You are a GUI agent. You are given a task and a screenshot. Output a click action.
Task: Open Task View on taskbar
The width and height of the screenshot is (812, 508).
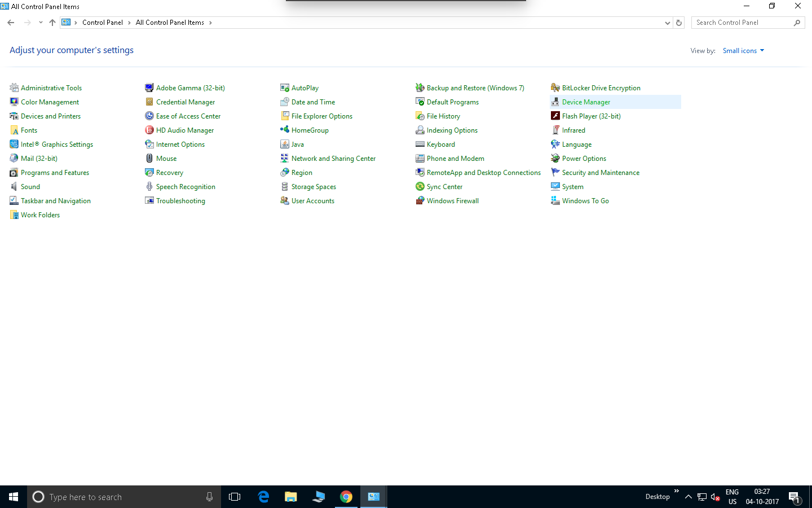(235, 497)
